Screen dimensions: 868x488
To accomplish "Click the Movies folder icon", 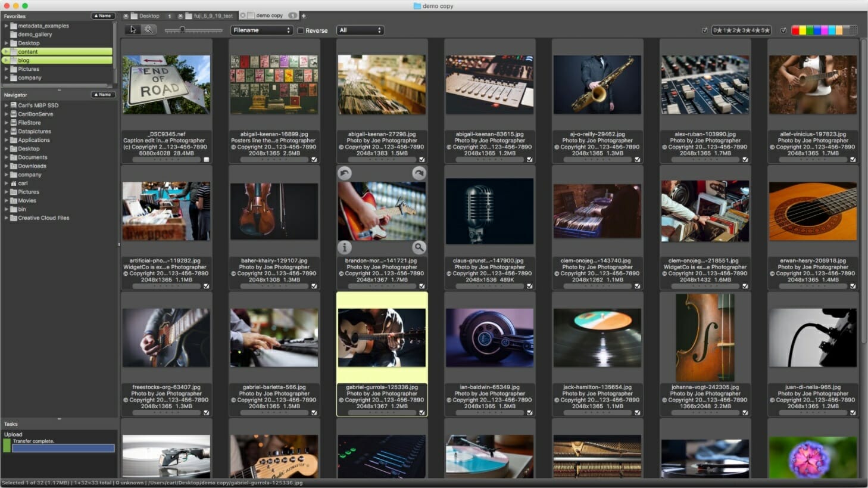I will click(14, 201).
